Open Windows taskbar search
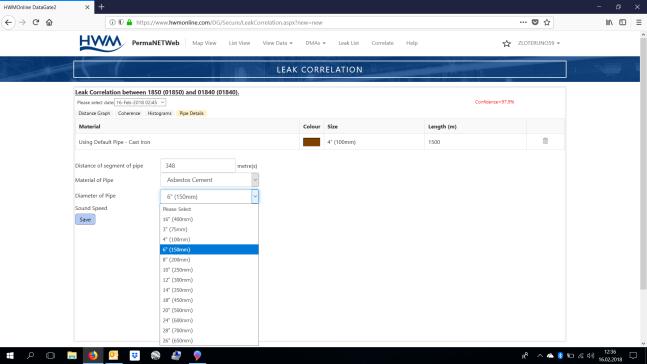The image size is (647, 364). [x=30, y=355]
